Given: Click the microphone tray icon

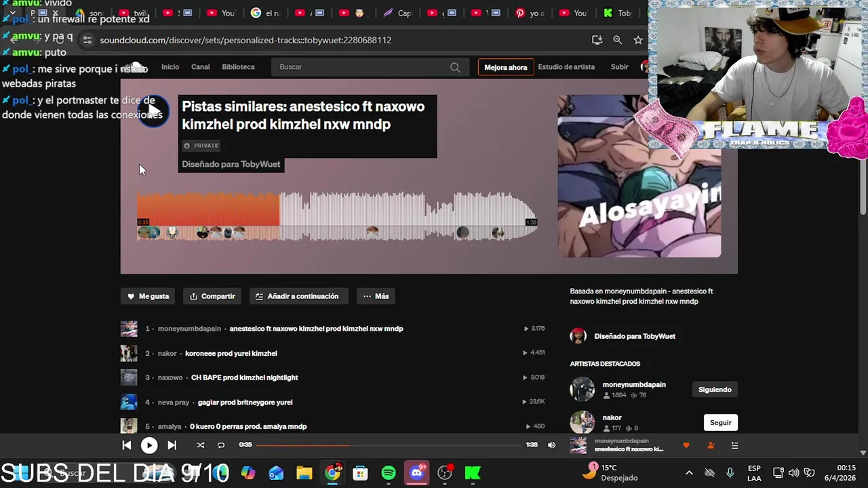Looking at the screenshot, I should [730, 473].
